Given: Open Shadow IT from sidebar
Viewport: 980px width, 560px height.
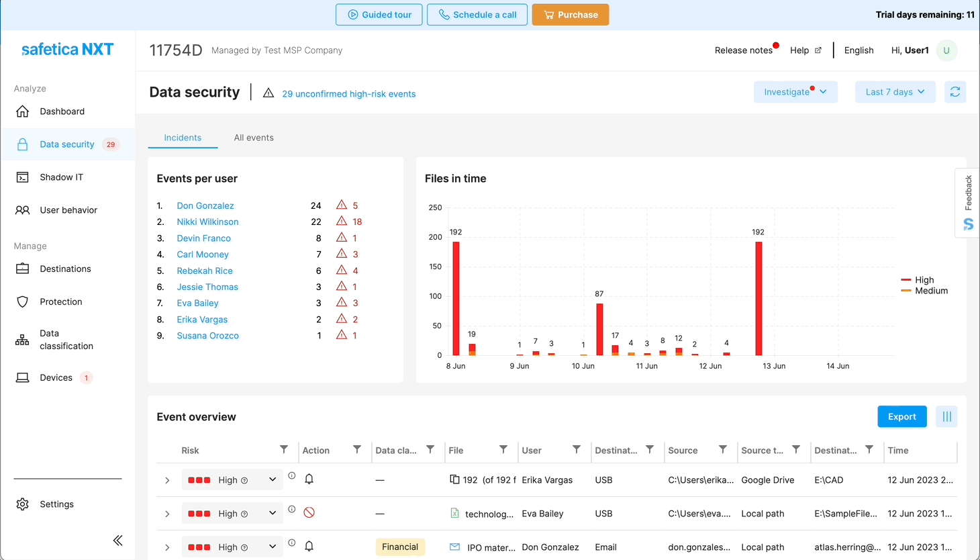Looking at the screenshot, I should (x=61, y=177).
